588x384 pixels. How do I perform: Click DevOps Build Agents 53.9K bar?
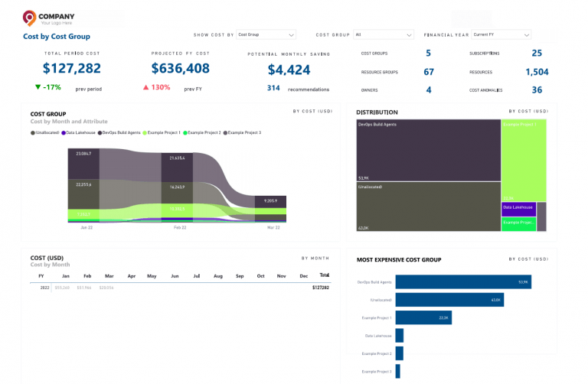pyautogui.click(x=463, y=282)
